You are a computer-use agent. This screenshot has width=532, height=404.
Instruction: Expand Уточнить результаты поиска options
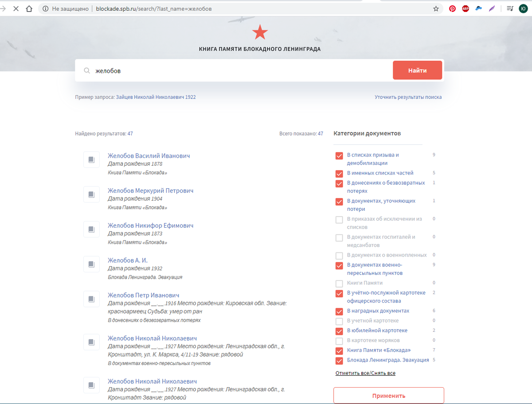tap(408, 97)
